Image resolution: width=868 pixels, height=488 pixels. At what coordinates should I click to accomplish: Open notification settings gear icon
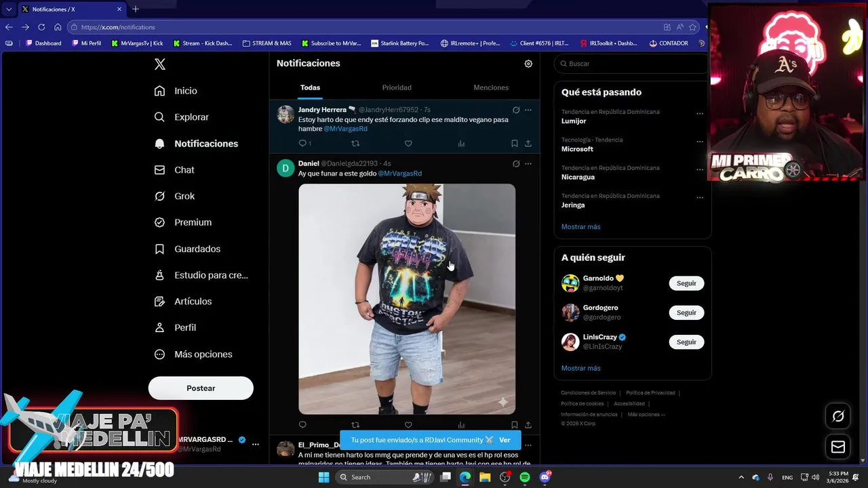[528, 64]
